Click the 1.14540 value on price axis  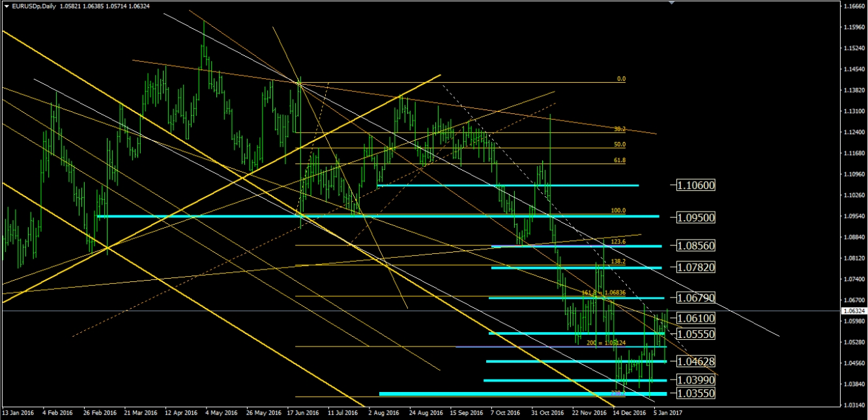[x=854, y=69]
